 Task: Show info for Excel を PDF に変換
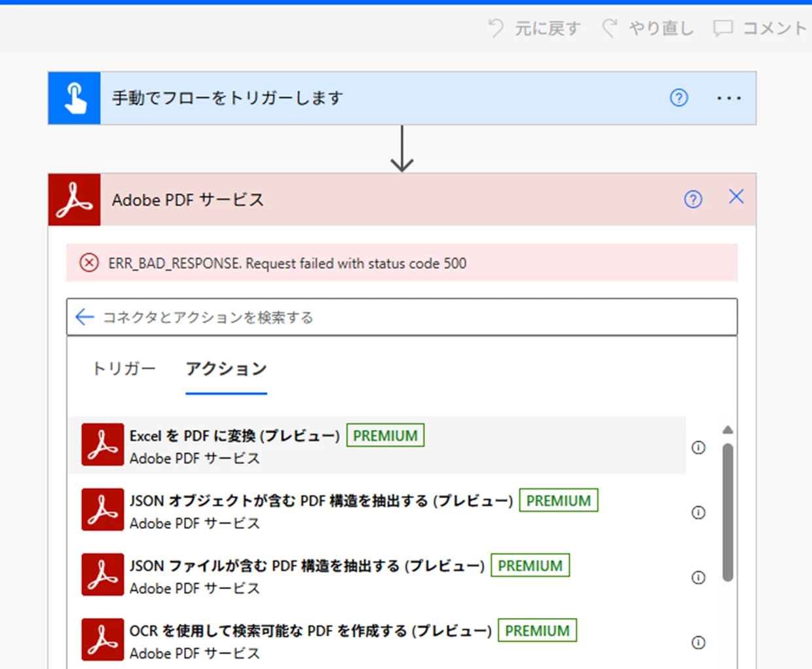coord(699,448)
